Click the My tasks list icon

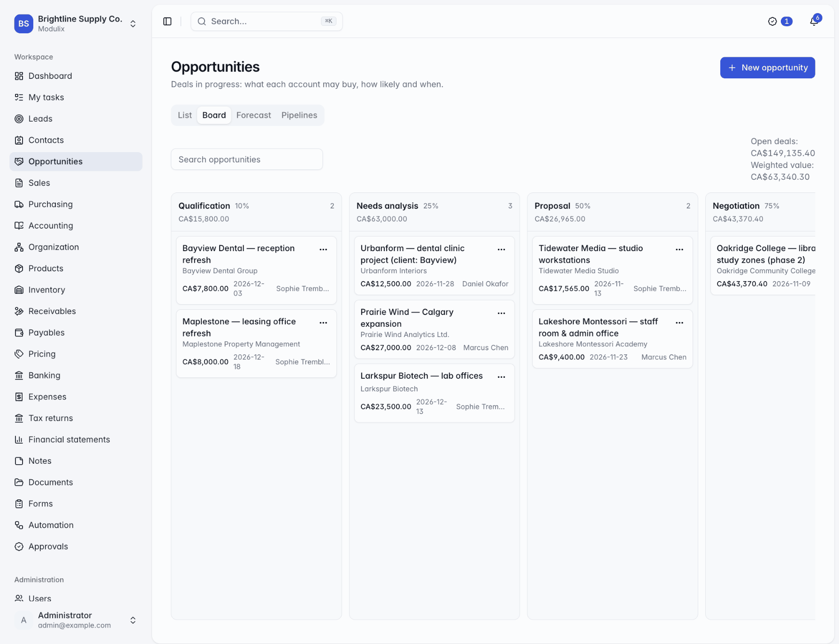19,97
